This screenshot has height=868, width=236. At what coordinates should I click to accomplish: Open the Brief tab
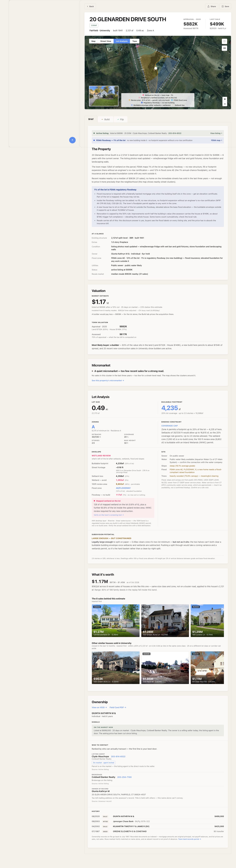pos(91,119)
